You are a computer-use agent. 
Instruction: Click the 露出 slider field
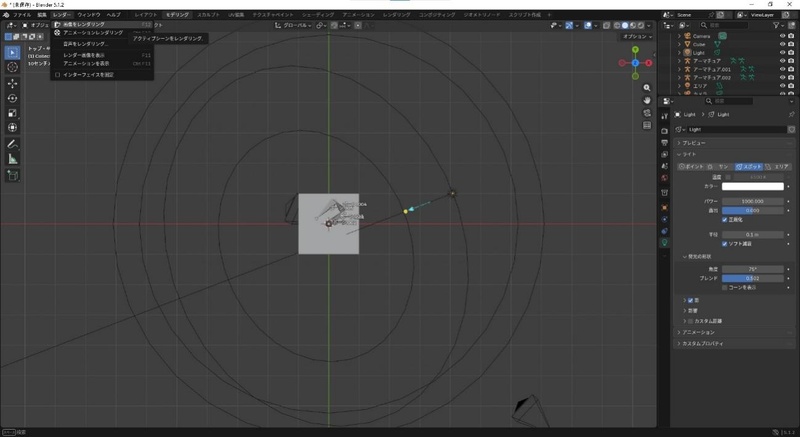(x=753, y=211)
